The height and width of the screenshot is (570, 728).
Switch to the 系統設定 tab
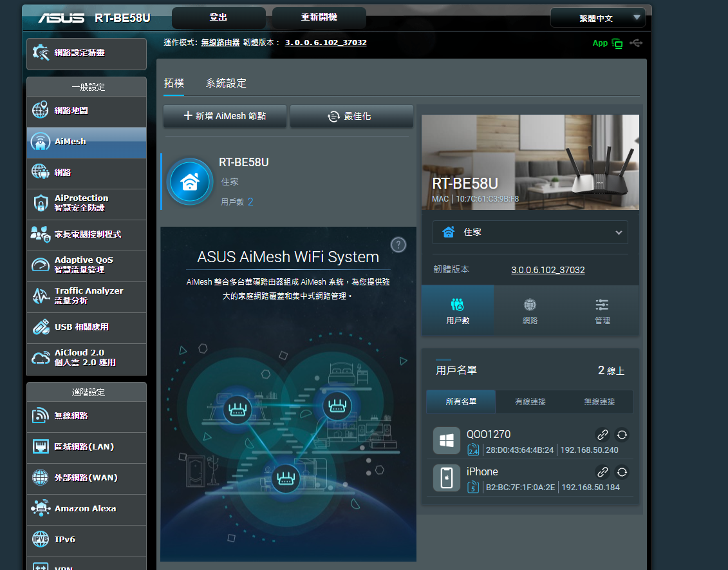click(226, 83)
